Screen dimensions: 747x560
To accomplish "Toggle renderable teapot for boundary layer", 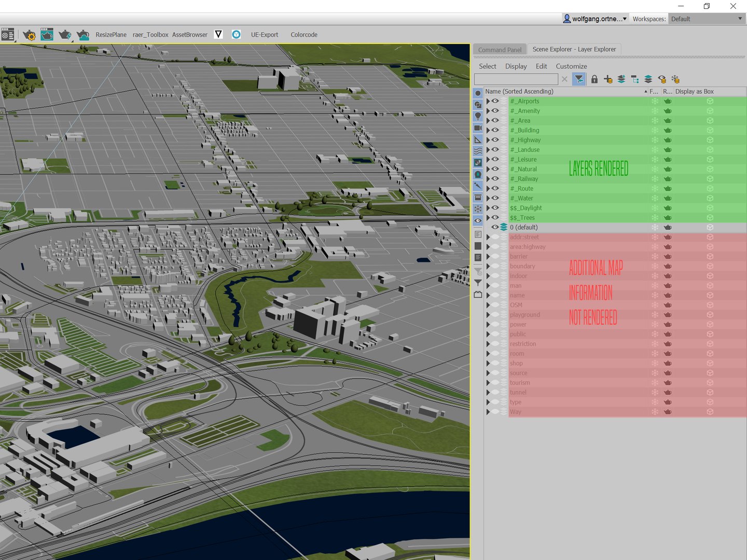I will click(x=668, y=266).
